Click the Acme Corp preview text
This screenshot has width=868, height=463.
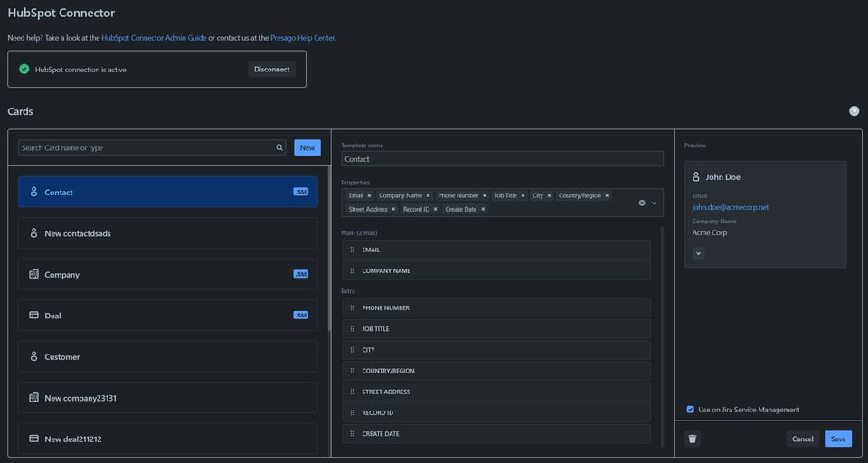click(x=709, y=232)
